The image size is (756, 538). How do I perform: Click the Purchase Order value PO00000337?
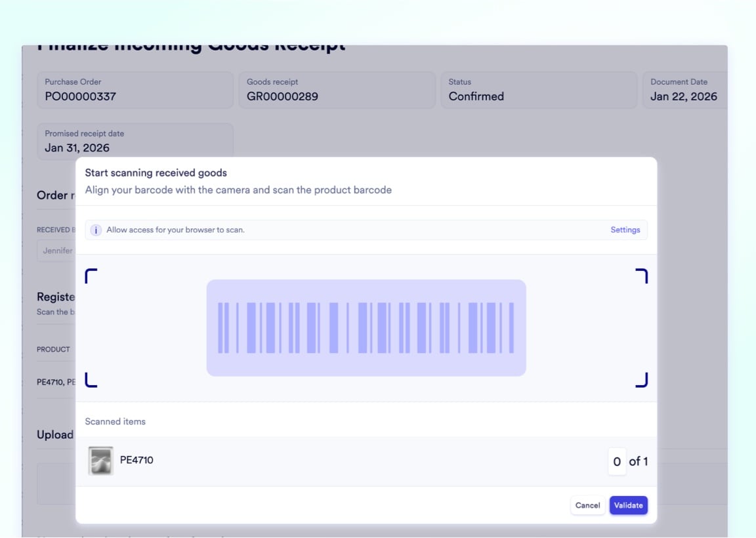pos(81,96)
